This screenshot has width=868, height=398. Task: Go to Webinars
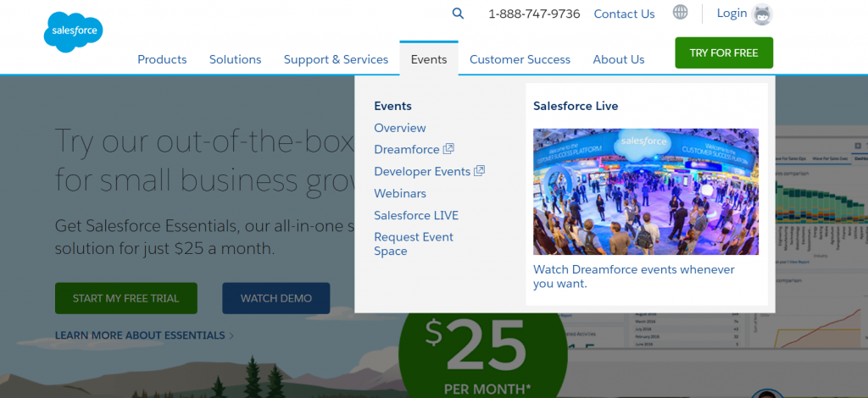pyautogui.click(x=400, y=193)
